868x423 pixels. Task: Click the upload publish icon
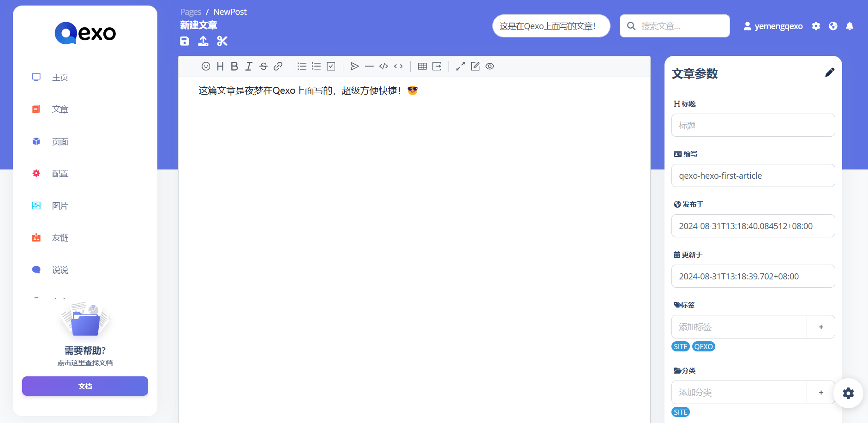click(x=203, y=41)
